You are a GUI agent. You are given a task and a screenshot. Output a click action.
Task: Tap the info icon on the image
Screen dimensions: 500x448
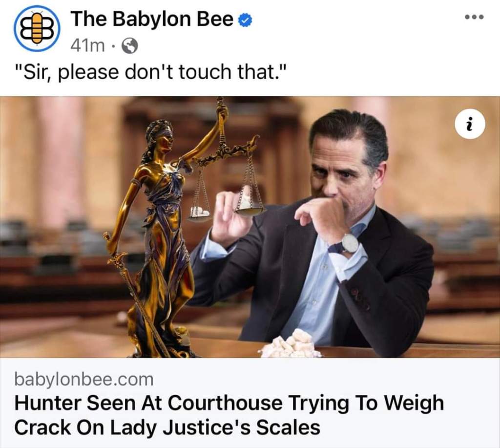point(471,124)
